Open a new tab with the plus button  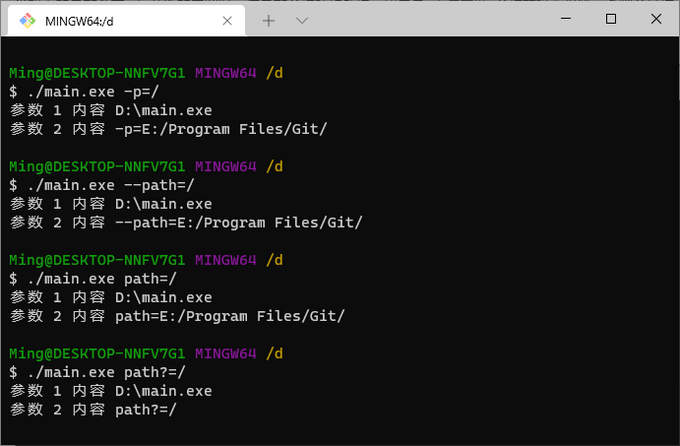(x=268, y=20)
